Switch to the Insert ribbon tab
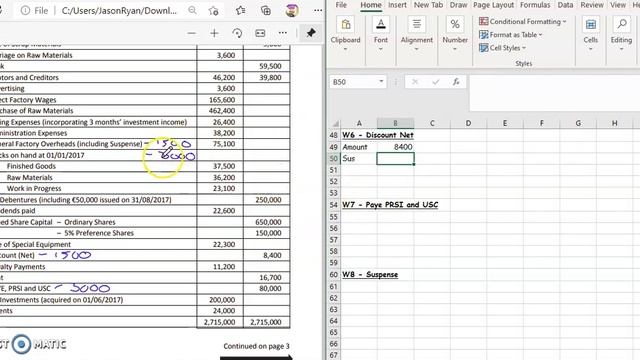The height and width of the screenshot is (360, 640). click(397, 5)
